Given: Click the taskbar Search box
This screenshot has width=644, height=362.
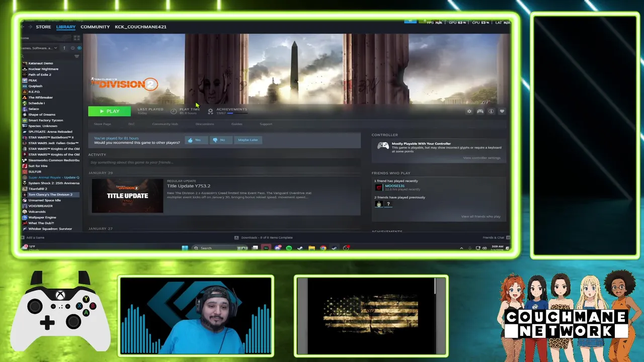Looking at the screenshot, I should click(x=220, y=248).
